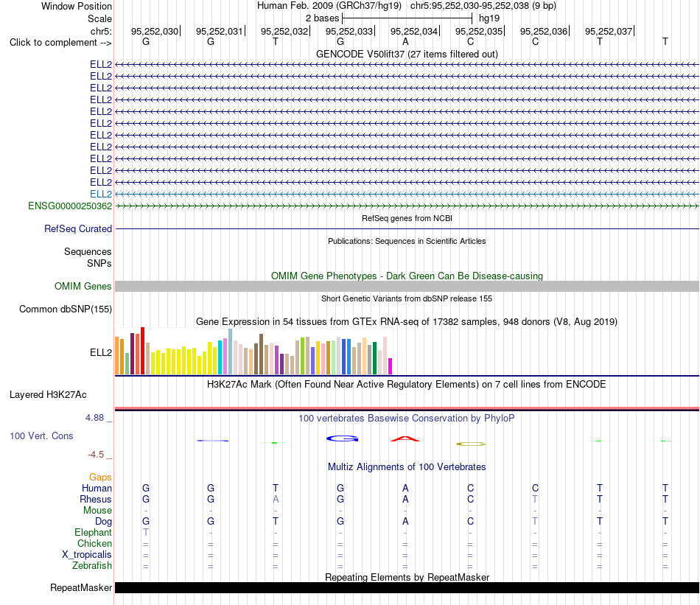Click the Scale label
Viewport: 700px width, 605px height.
pos(99,18)
